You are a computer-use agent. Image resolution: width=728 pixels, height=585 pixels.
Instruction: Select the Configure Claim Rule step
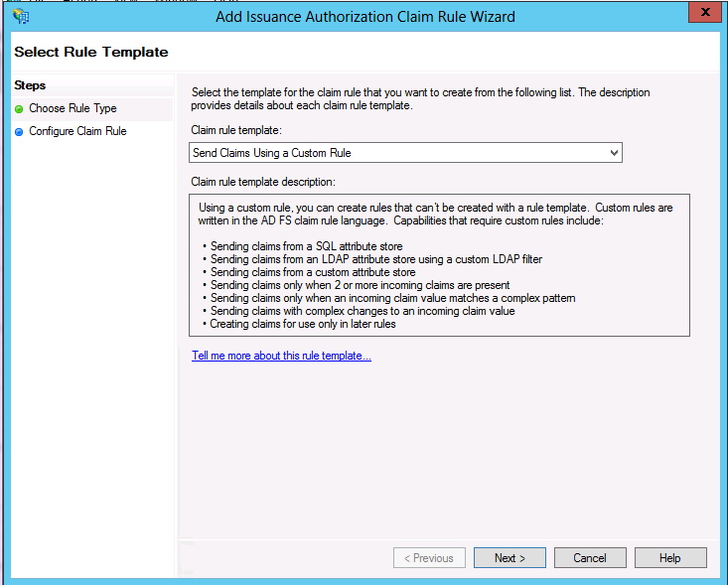pos(77,131)
